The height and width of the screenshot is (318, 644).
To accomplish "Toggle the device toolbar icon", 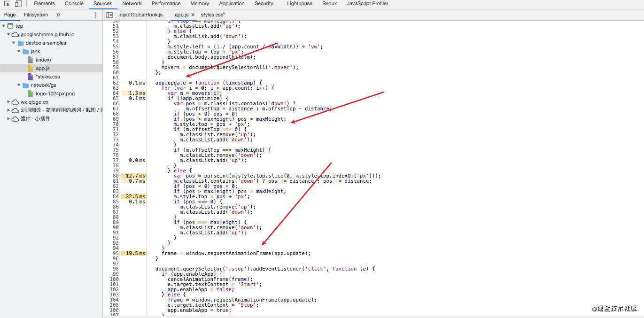I will (x=18, y=4).
